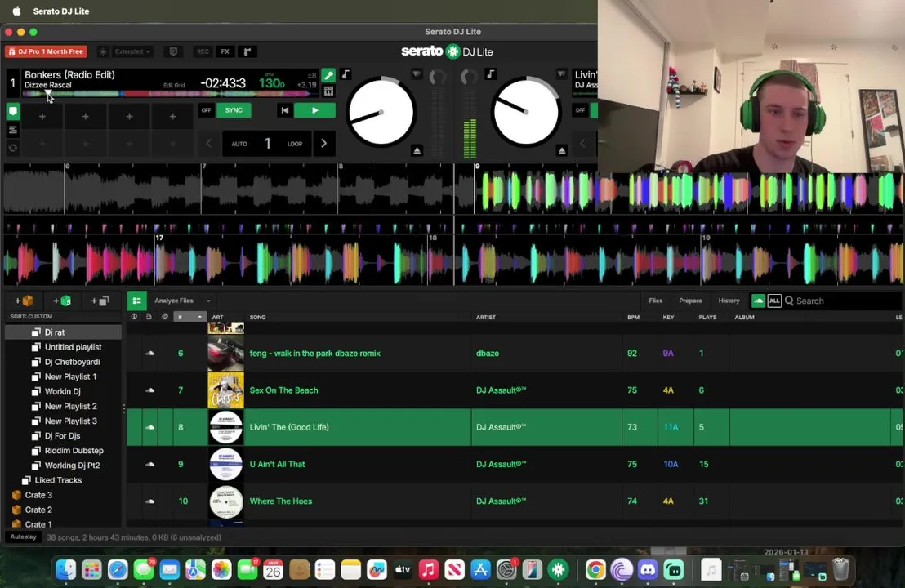Add a smart crate with green icon
Screen dimensions: 905x588
[x=62, y=301]
